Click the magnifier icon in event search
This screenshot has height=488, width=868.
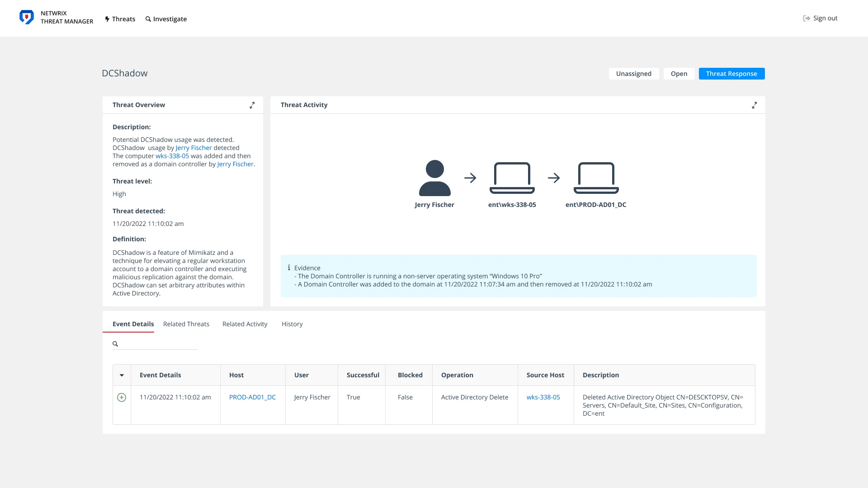[115, 344]
